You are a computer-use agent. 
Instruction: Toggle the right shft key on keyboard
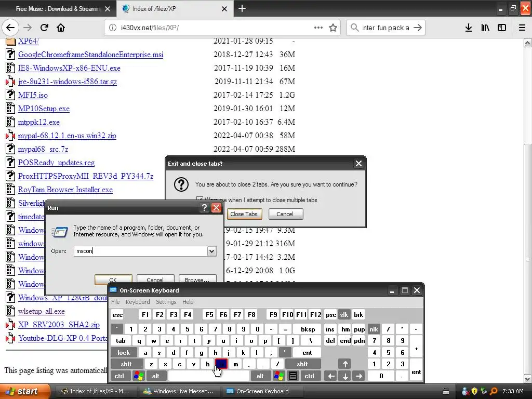[x=302, y=364]
